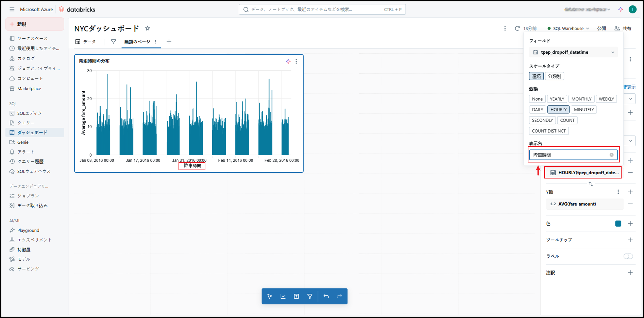
Task: Share the dashboard
Action: [x=623, y=29]
